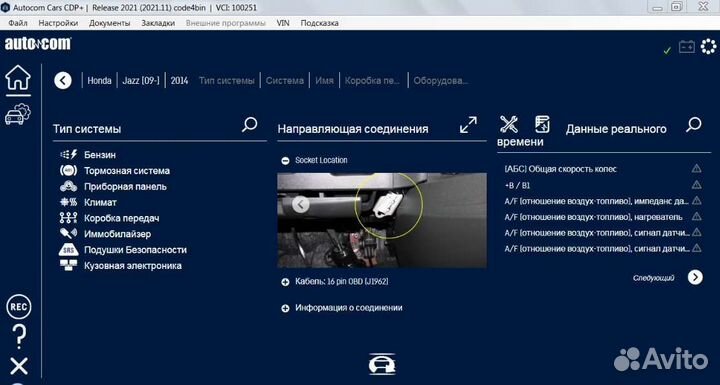Open the VIN menu

click(283, 23)
